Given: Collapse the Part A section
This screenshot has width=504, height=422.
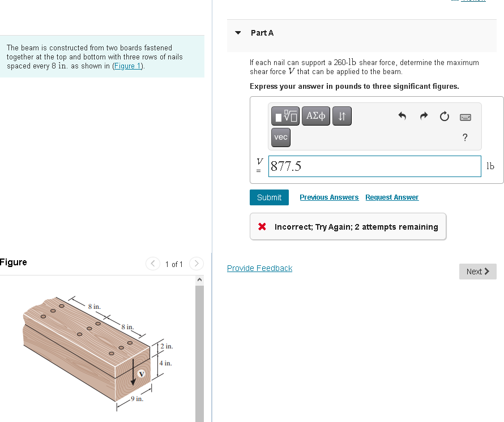Looking at the screenshot, I should pos(238,33).
